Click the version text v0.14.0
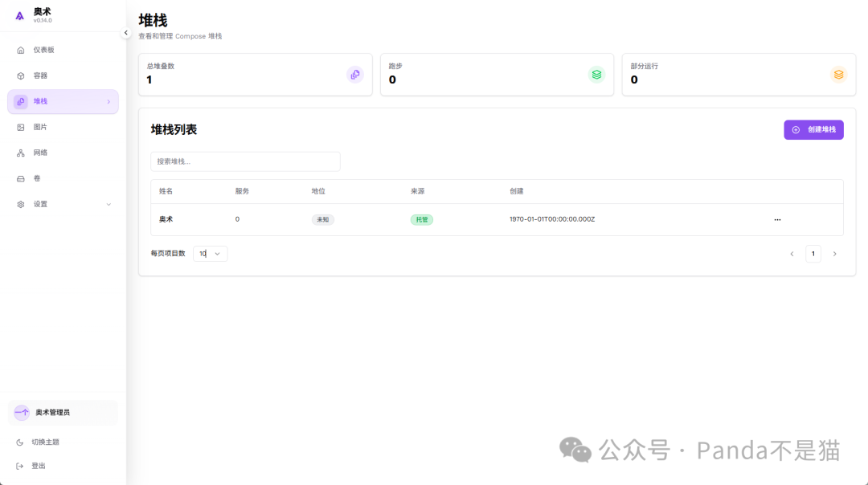868x485 pixels. (x=43, y=21)
